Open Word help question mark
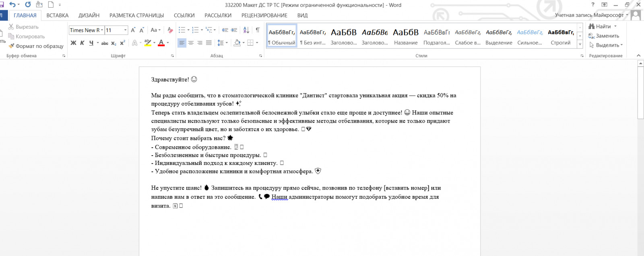Viewport: 644px width, 256px height. 593,5
